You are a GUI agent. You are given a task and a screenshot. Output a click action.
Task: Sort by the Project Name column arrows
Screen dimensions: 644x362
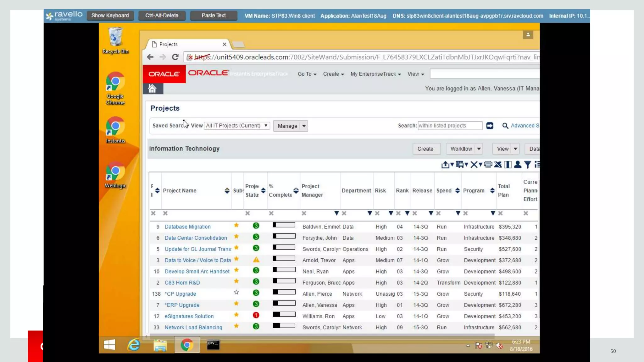click(x=227, y=191)
